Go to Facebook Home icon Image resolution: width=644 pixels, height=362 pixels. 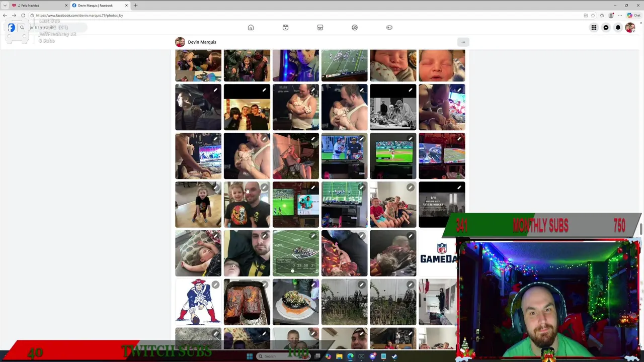[251, 28]
